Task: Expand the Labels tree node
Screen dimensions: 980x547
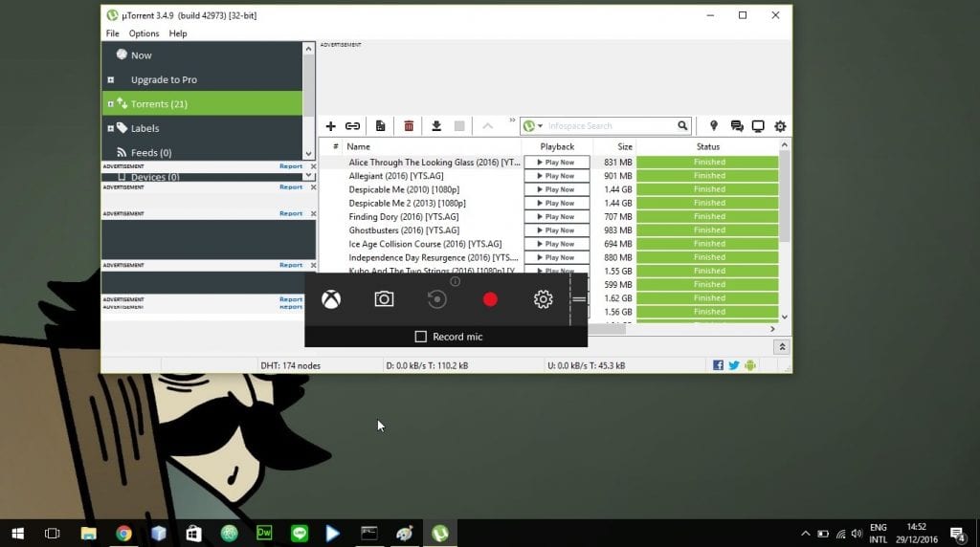Action: (x=111, y=128)
